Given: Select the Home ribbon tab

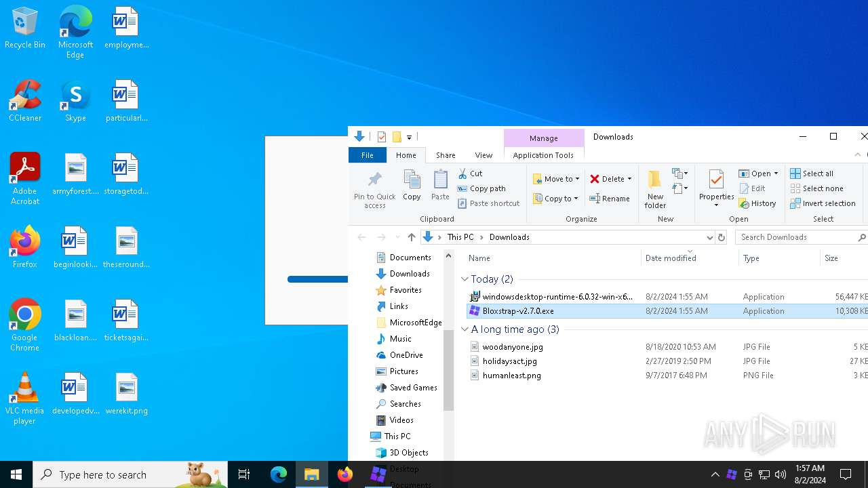Looking at the screenshot, I should point(406,155).
